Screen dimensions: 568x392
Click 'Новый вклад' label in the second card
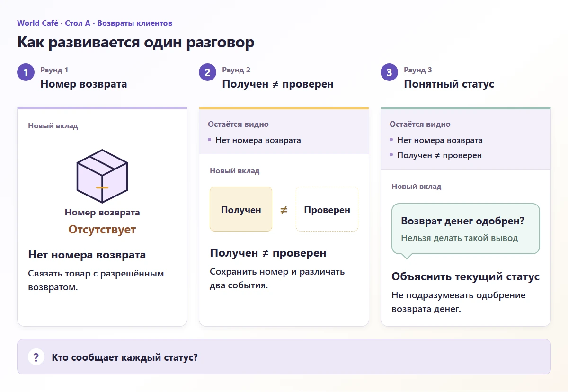235,171
